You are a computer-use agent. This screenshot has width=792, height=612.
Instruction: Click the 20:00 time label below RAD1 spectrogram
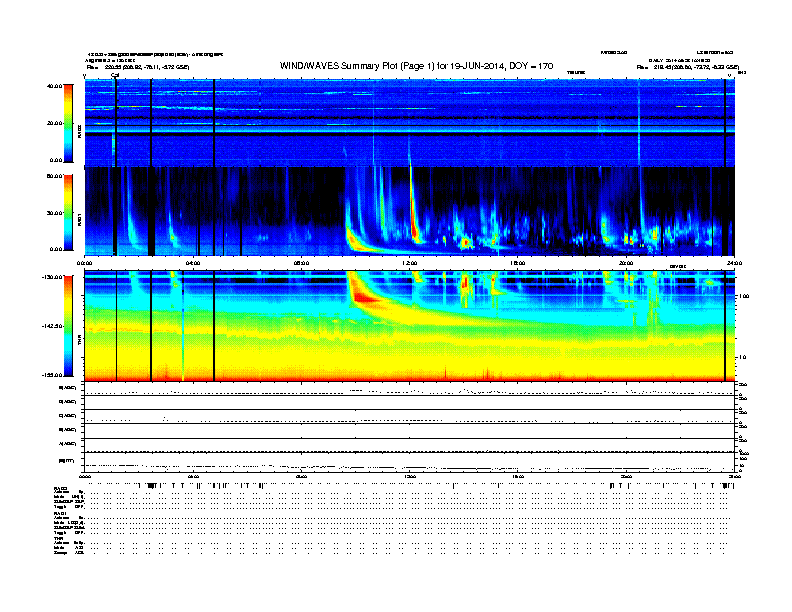pyautogui.click(x=626, y=263)
